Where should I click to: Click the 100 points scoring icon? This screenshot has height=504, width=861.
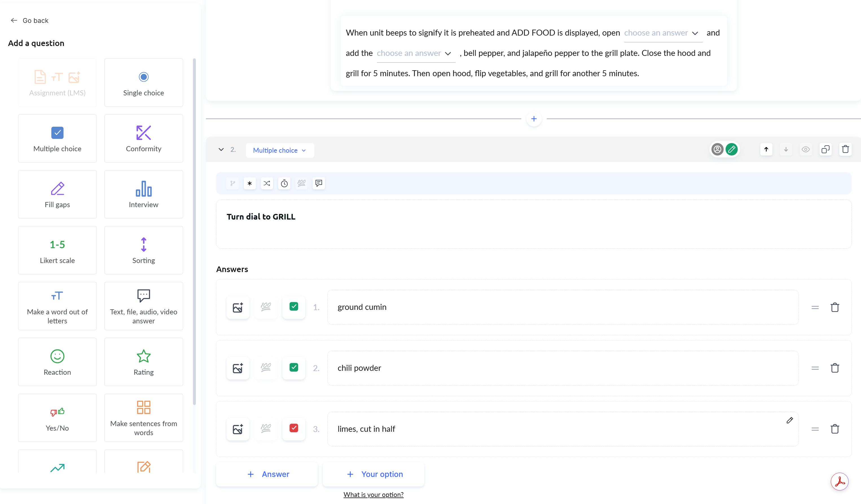(x=301, y=183)
